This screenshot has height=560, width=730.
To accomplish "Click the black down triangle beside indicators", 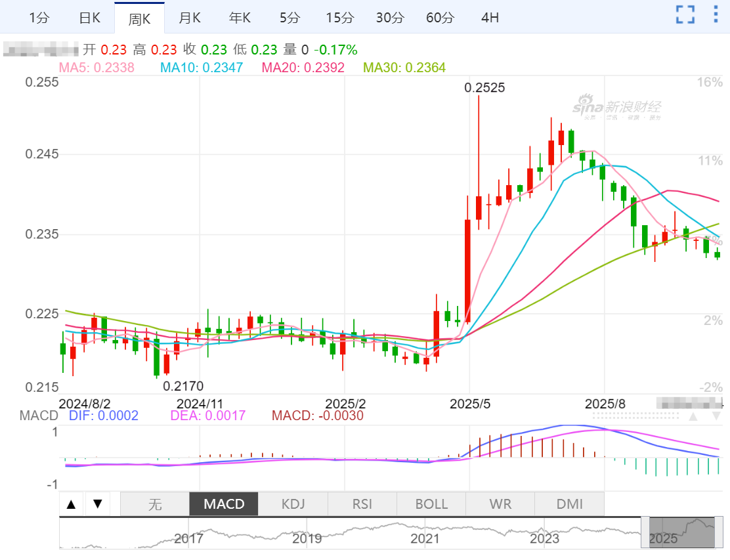I will pos(97,504).
